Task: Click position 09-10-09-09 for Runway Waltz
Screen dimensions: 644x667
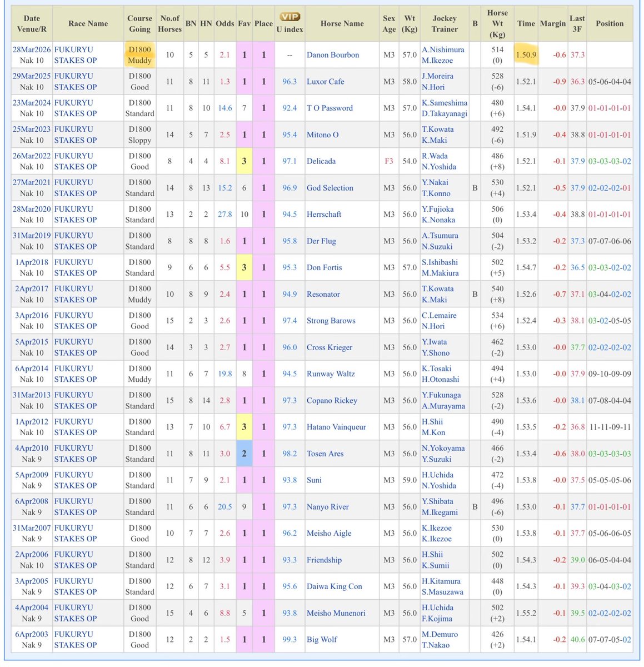Action: point(610,374)
